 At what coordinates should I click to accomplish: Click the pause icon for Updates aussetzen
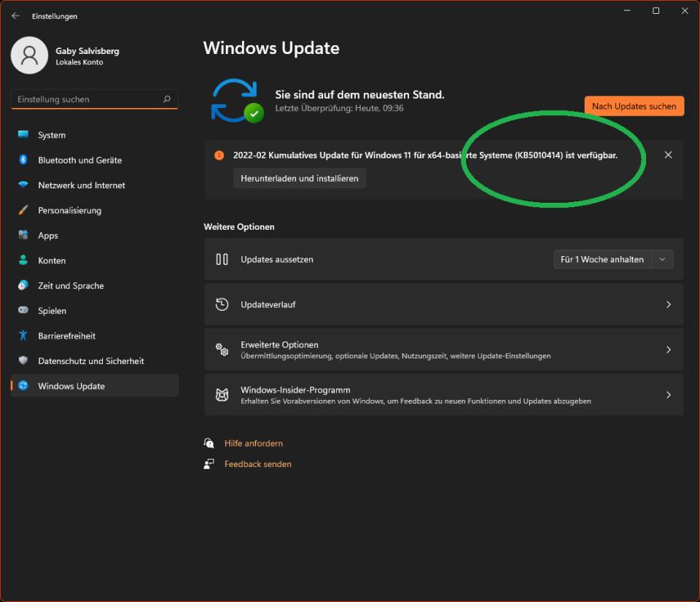(x=222, y=260)
